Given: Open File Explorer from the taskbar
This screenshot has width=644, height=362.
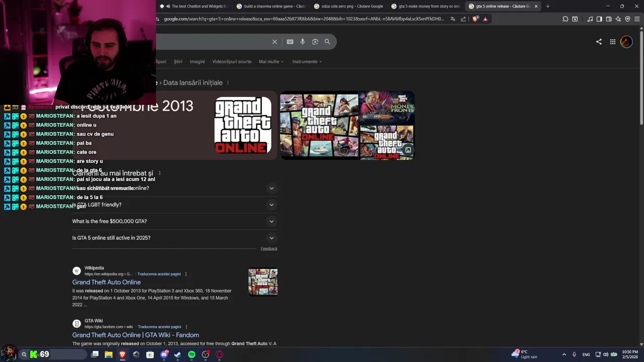Looking at the screenshot, I should (x=109, y=354).
